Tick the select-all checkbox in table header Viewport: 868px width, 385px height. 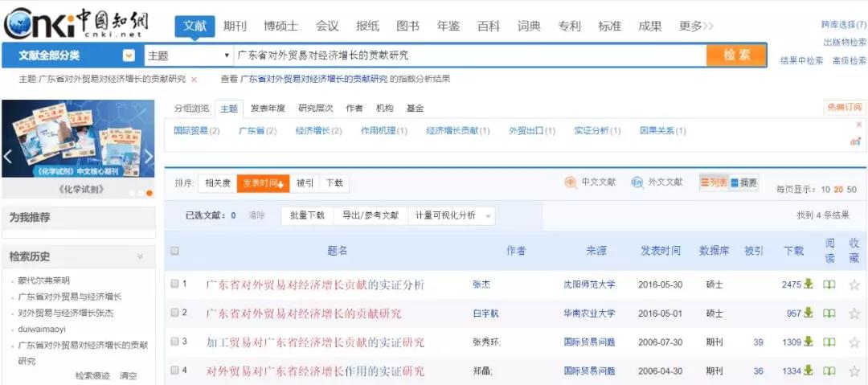(174, 251)
